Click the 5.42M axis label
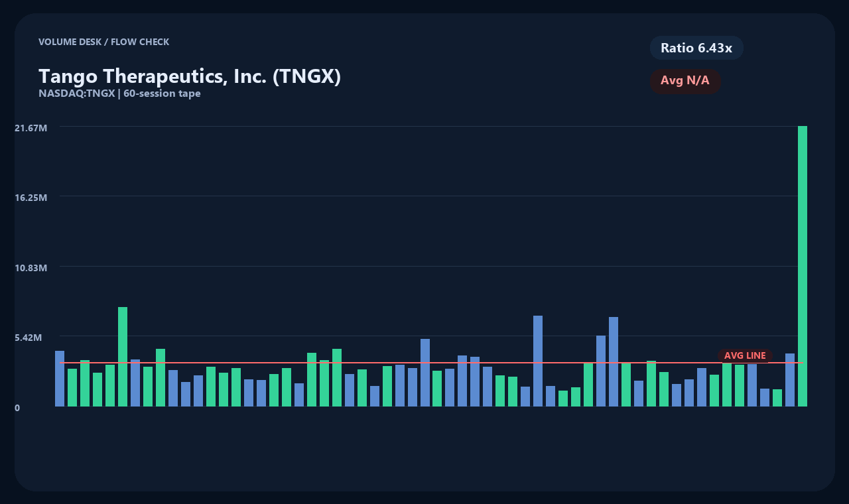The width and height of the screenshot is (849, 504). 29,338
